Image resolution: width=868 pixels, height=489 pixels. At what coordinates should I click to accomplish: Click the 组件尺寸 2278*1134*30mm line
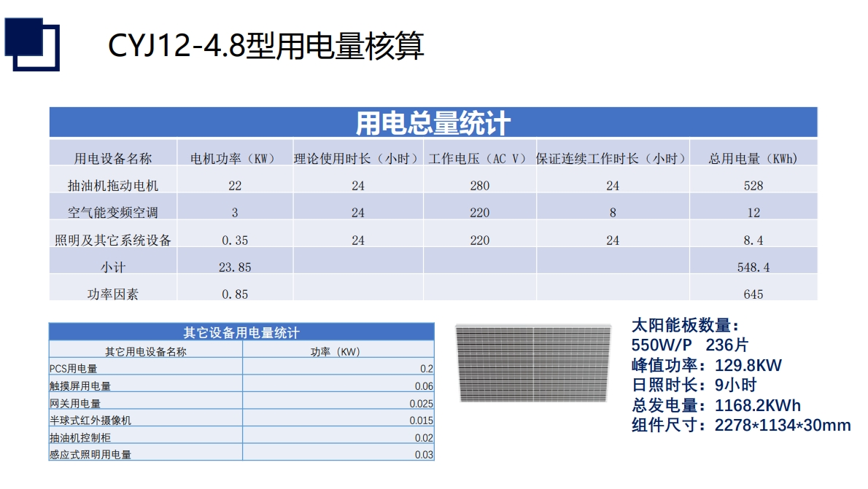[741, 426]
